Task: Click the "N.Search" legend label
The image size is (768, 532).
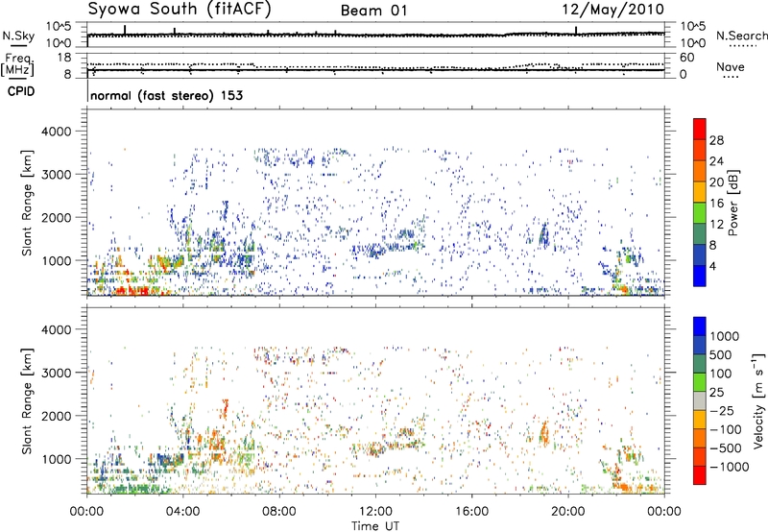Action: coord(741,36)
